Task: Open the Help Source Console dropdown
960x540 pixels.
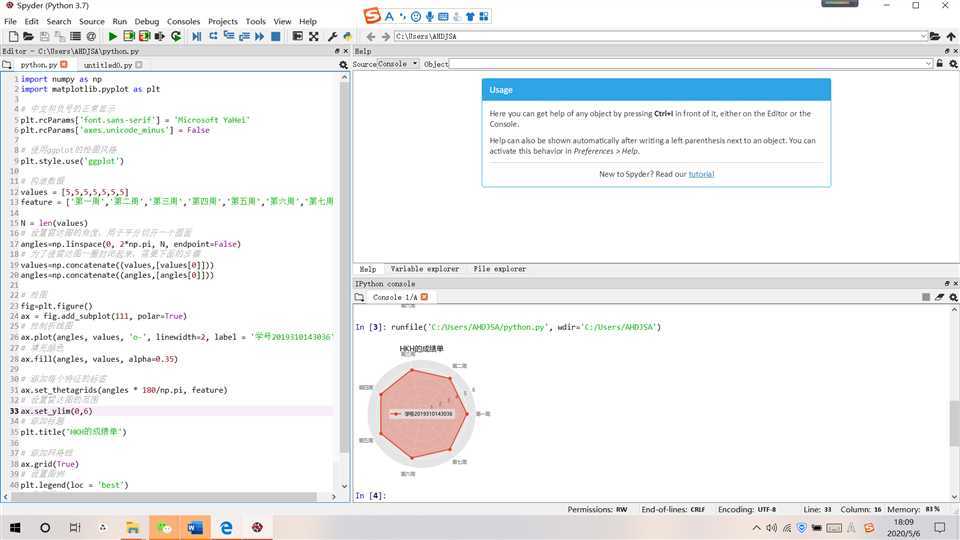Action: coord(398,64)
